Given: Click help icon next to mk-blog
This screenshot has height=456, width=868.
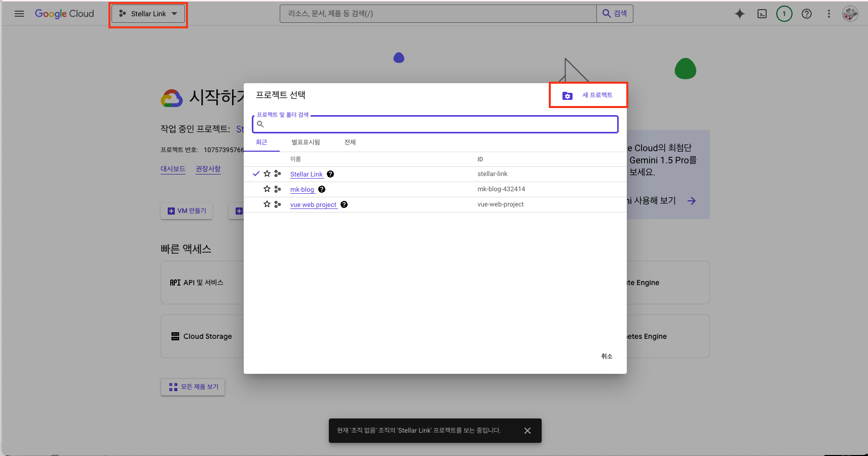Looking at the screenshot, I should 322,189.
